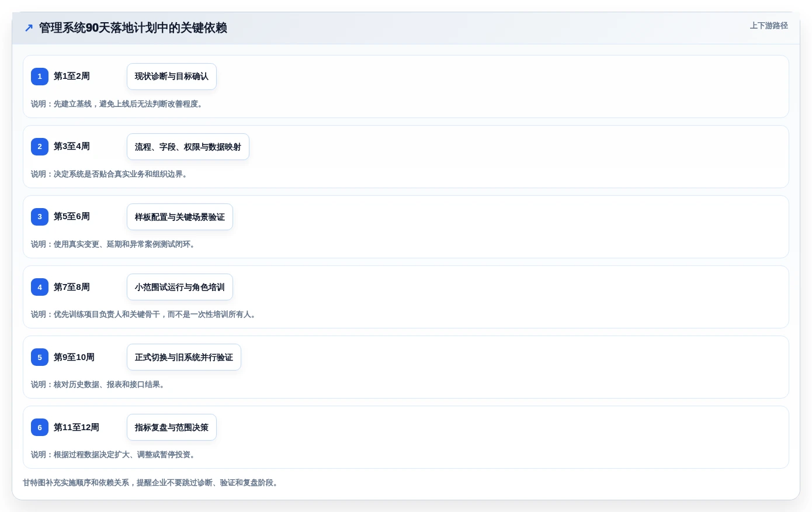Screen dimensions: 812x512
Task: Click the note about 优先训练项目负责人和关键骨干
Action: click(144, 314)
